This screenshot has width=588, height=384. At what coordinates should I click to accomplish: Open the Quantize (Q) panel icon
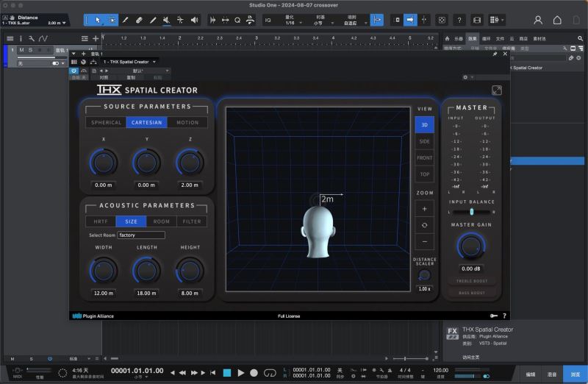(x=237, y=20)
